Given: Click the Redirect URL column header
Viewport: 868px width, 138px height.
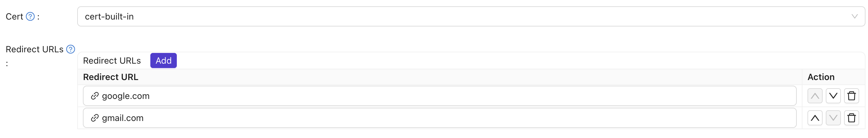Looking at the screenshot, I should [111, 77].
